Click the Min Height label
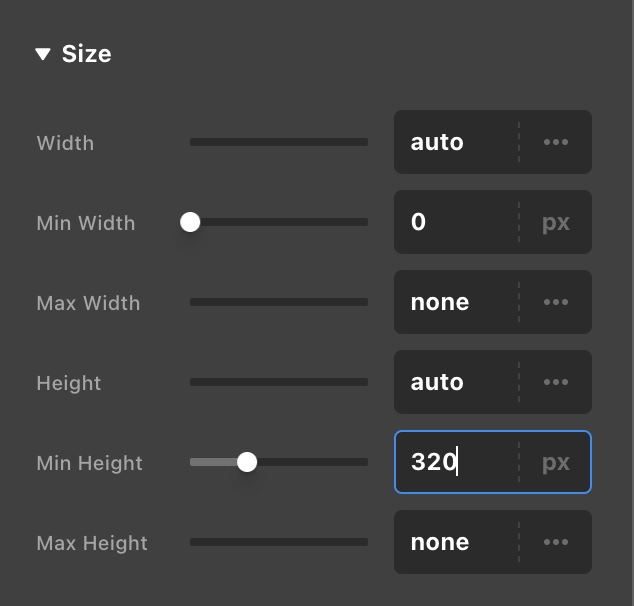 89,463
